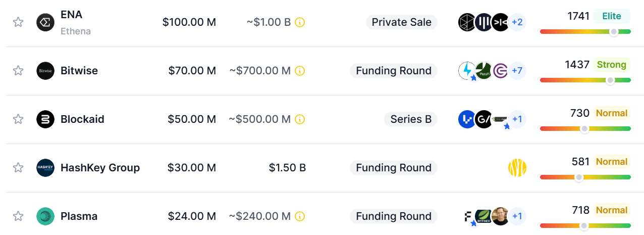Open the HashKey Group name link
This screenshot has width=644, height=235.
tap(100, 168)
